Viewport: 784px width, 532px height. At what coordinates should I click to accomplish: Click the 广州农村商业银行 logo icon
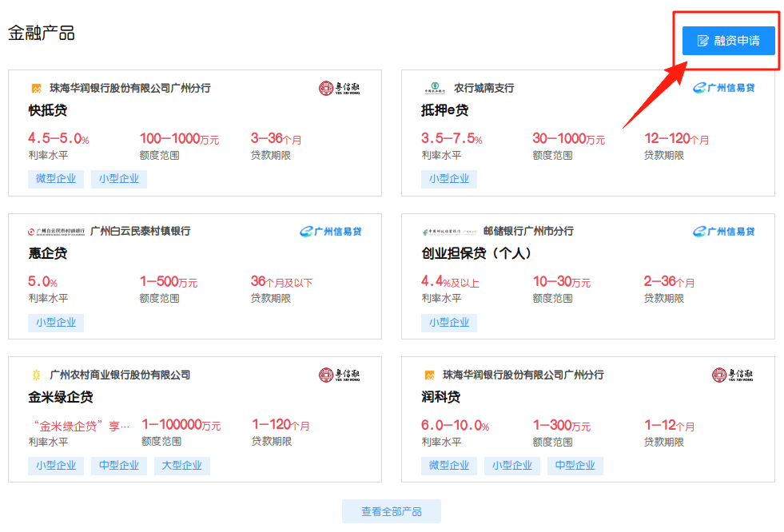tap(37, 375)
